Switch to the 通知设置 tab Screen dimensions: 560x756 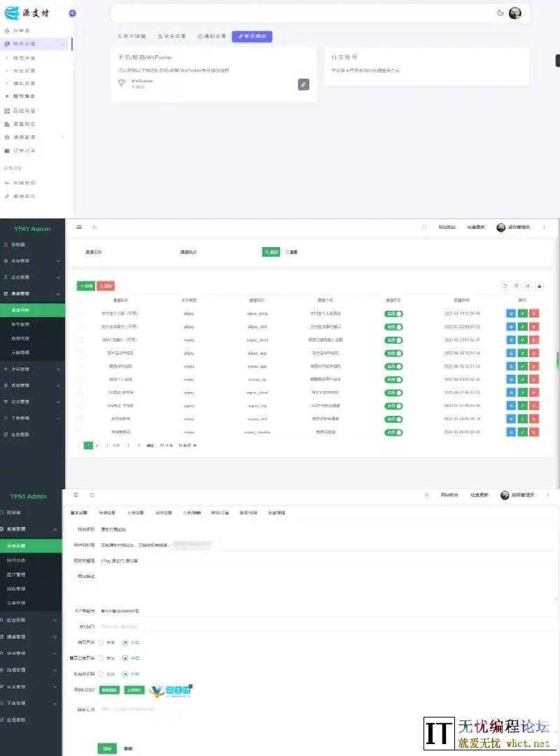tap(211, 36)
